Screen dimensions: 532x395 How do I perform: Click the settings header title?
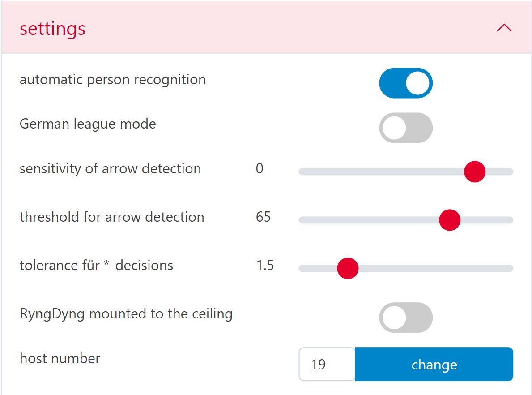pos(52,29)
